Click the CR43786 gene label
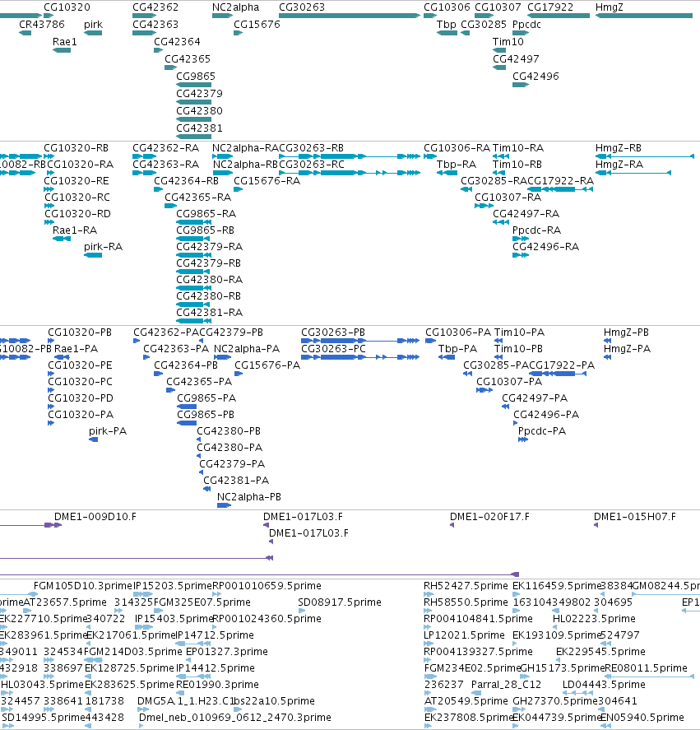700x730 pixels. click(x=42, y=24)
